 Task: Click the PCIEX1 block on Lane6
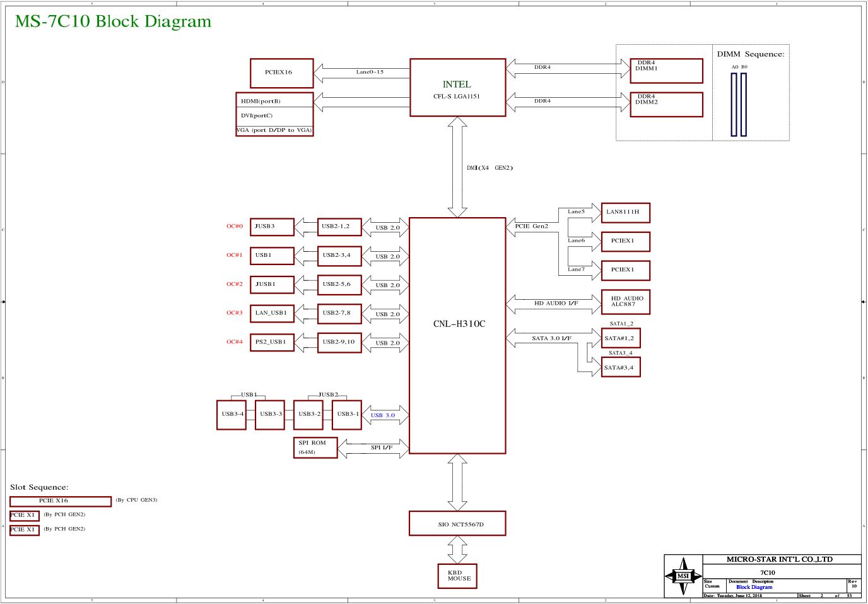[626, 242]
